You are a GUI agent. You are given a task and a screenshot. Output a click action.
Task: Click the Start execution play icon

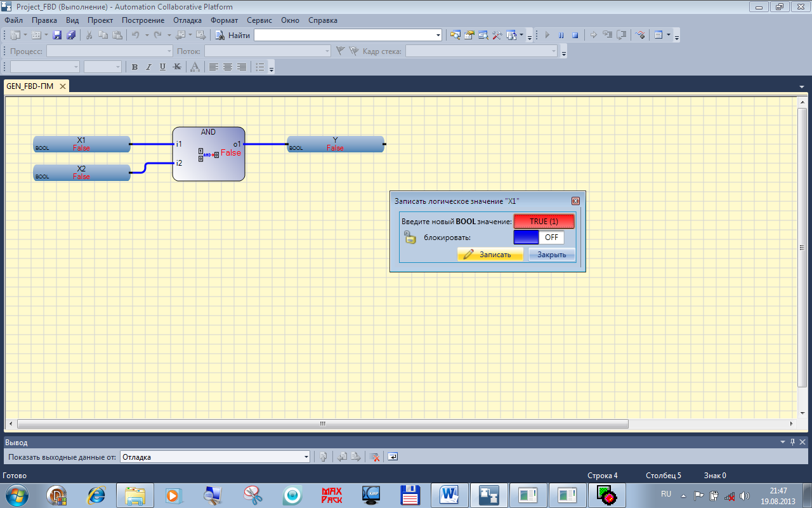[x=546, y=35]
